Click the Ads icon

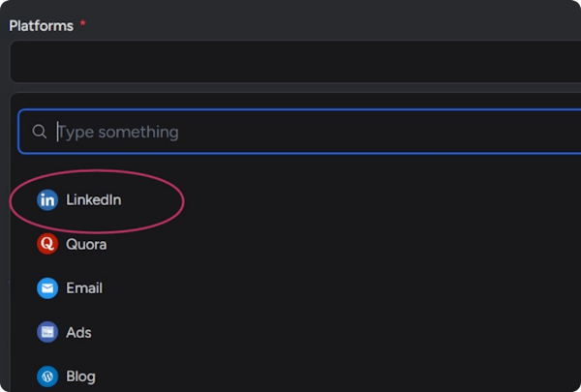click(47, 332)
